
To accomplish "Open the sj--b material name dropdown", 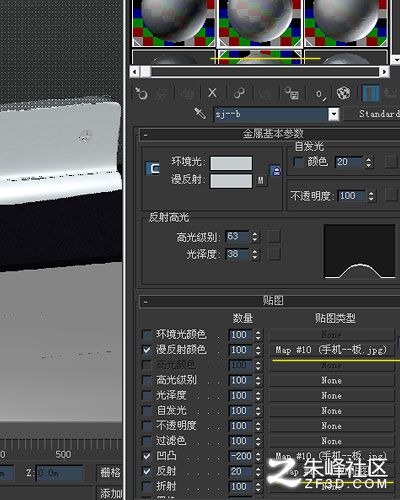I will tap(333, 114).
